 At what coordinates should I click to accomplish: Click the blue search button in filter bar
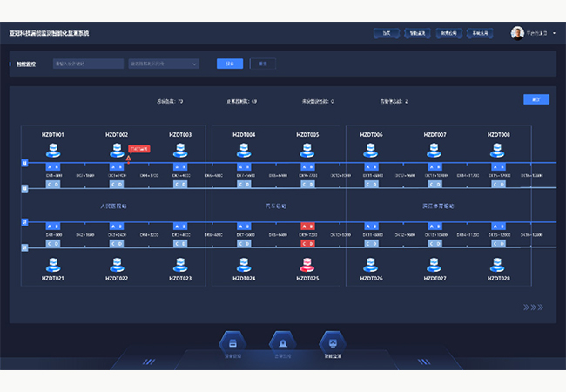(230, 64)
